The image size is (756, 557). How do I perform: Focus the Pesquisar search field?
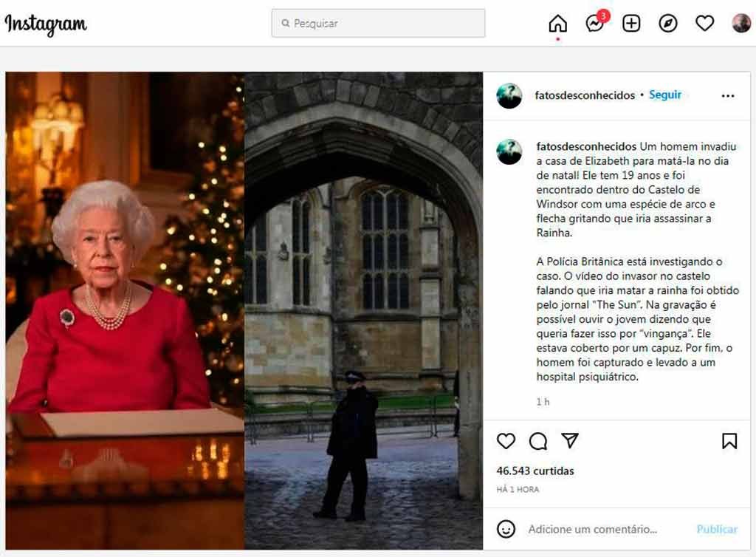(378, 24)
